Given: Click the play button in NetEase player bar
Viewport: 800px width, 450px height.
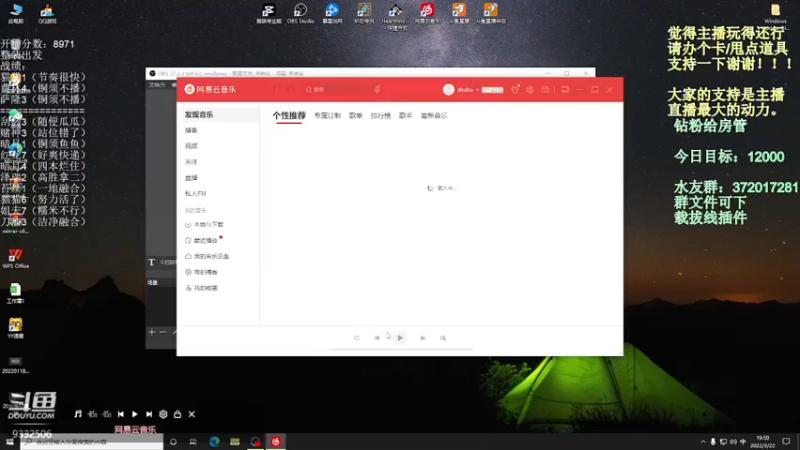Looking at the screenshot, I should [x=400, y=338].
